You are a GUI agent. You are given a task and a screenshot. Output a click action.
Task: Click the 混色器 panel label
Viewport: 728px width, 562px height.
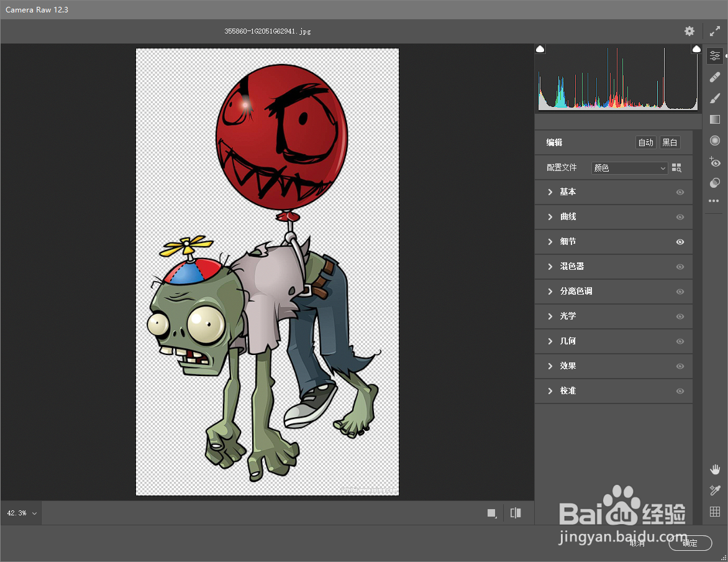click(572, 266)
